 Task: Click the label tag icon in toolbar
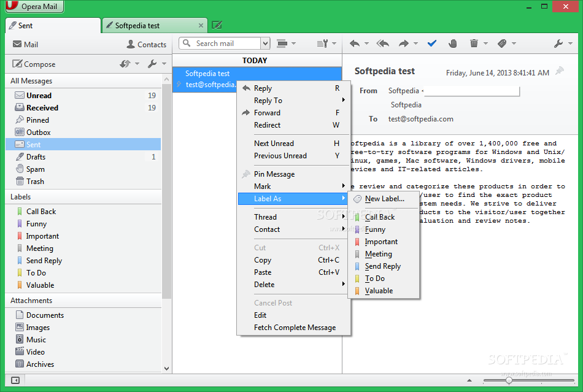502,44
